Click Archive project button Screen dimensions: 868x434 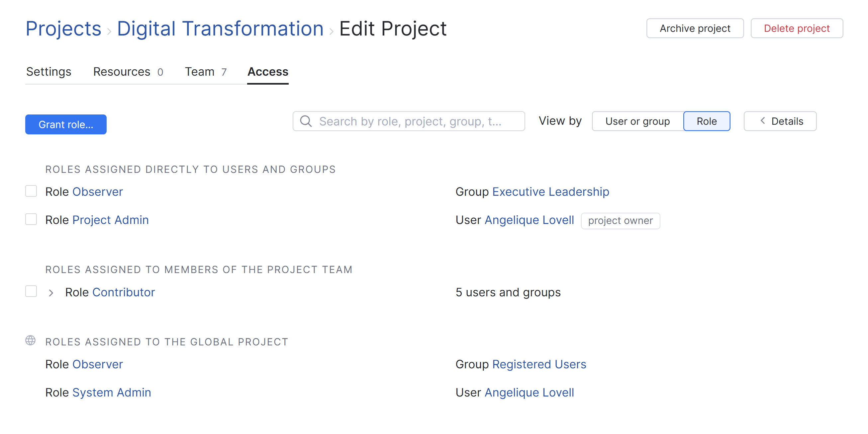[695, 28]
